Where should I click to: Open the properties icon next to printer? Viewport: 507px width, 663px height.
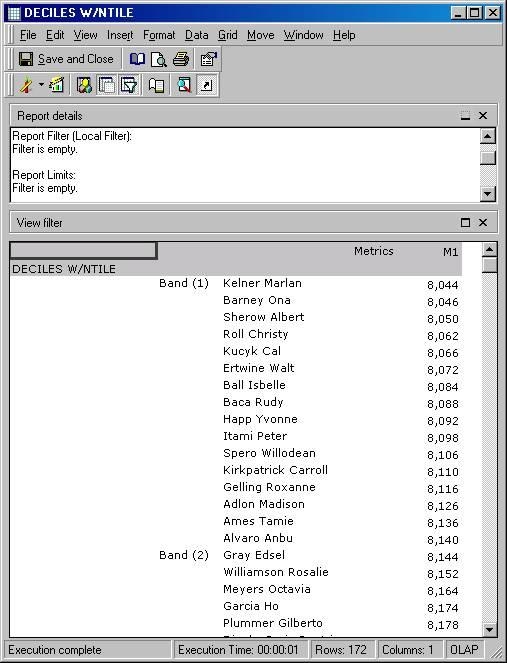pyautogui.click(x=208, y=59)
